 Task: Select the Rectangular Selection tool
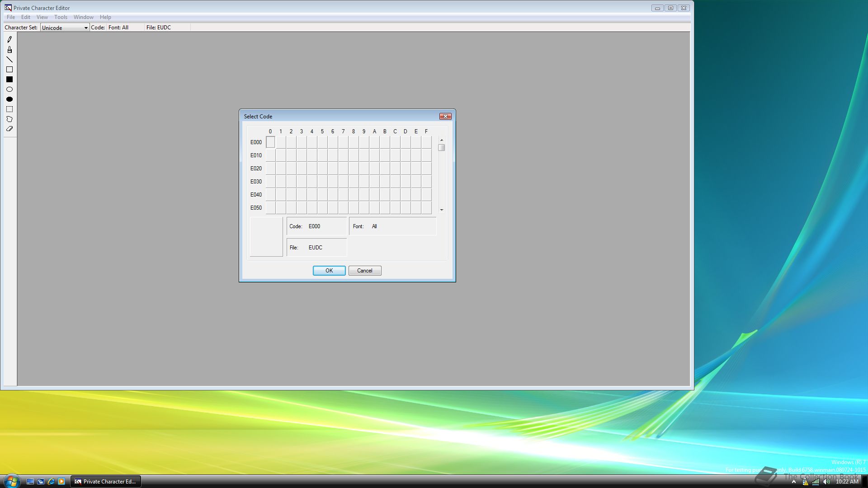[x=9, y=109]
